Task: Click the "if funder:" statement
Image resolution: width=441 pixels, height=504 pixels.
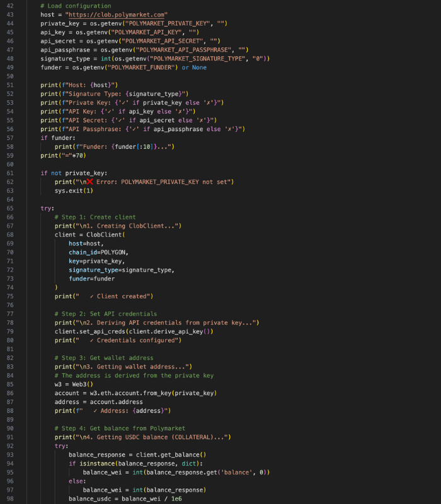Action: point(58,138)
